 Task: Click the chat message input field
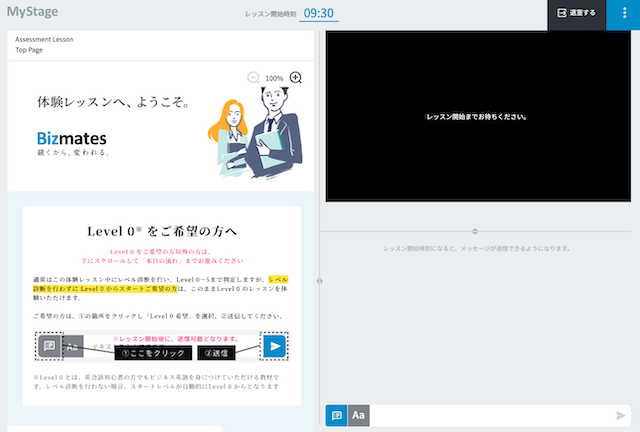(491, 415)
